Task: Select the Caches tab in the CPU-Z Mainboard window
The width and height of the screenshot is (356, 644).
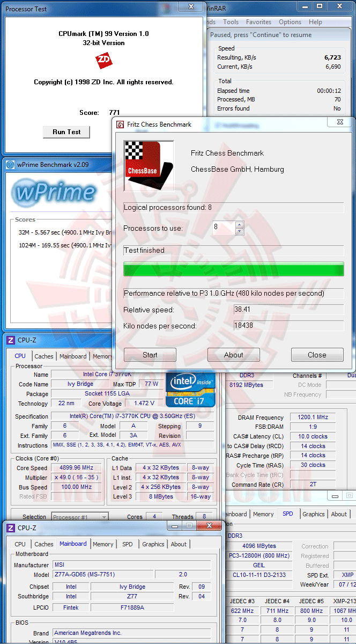Action: tap(44, 544)
